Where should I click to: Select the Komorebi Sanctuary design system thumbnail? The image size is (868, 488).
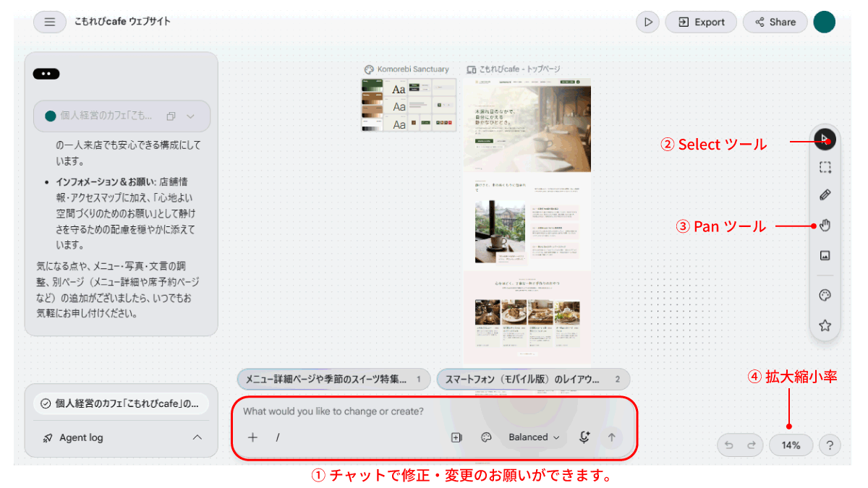tap(409, 106)
